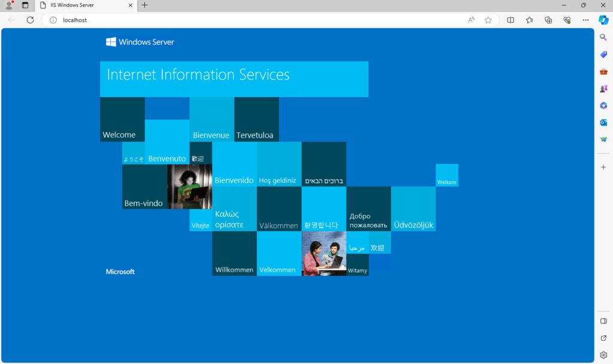Open the Tools sidebar panel
Screen dimensions: 613x364
pyautogui.click(x=603, y=71)
